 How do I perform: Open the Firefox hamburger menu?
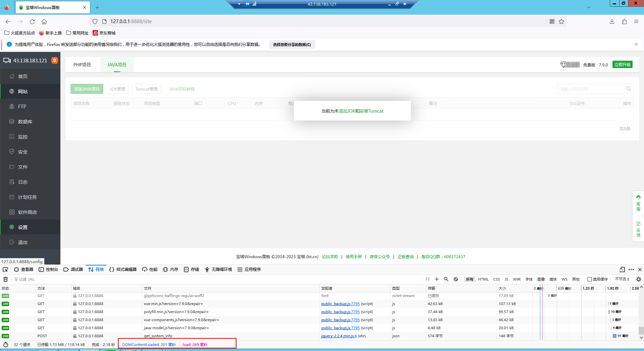(x=636, y=21)
